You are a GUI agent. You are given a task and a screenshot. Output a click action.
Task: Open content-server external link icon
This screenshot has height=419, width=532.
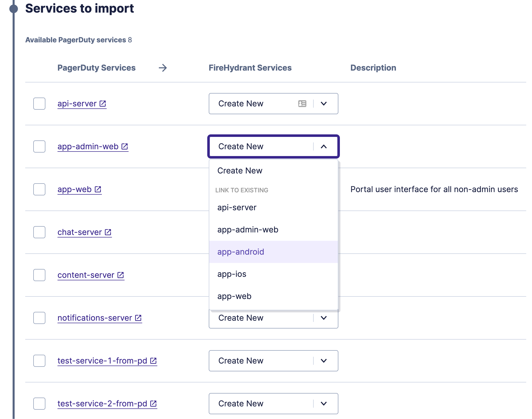(x=121, y=275)
